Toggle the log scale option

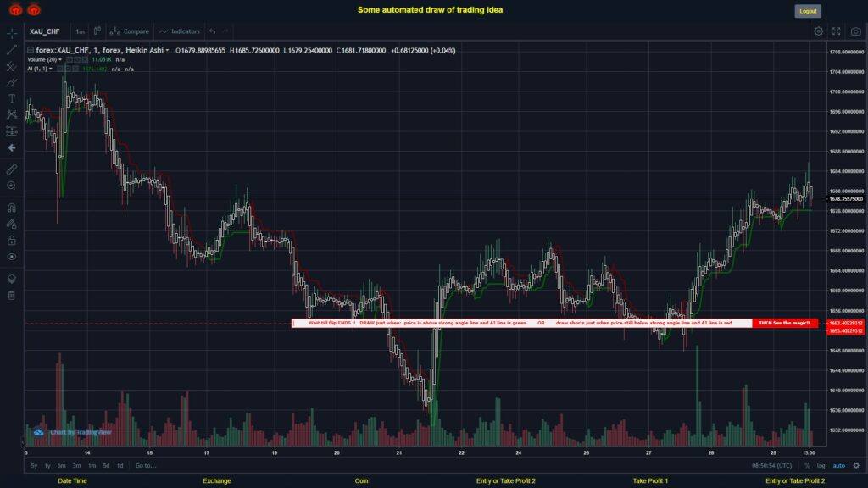pyautogui.click(x=821, y=466)
